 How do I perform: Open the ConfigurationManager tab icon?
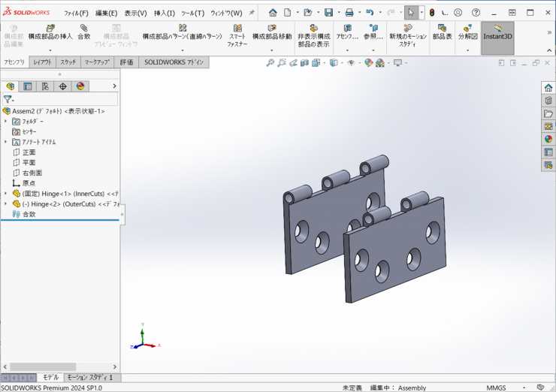(45, 86)
